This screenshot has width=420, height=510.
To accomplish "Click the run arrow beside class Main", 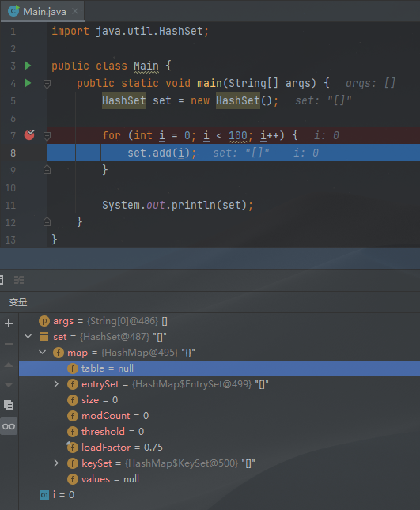I will pyautogui.click(x=28, y=66).
